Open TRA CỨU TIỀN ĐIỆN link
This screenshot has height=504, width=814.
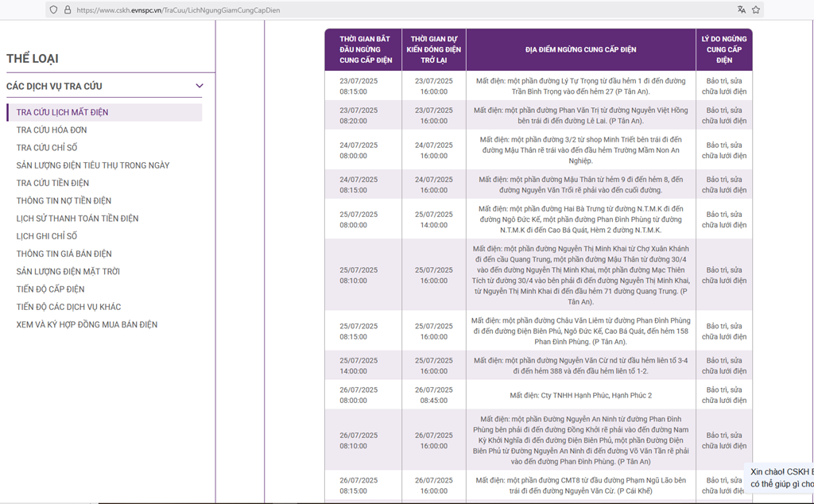tap(52, 183)
